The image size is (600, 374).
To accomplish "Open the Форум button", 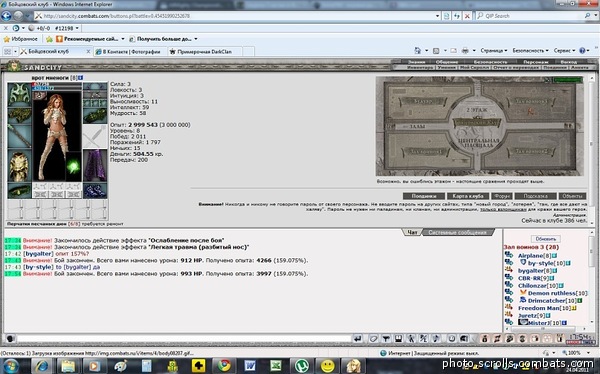I will [501, 196].
